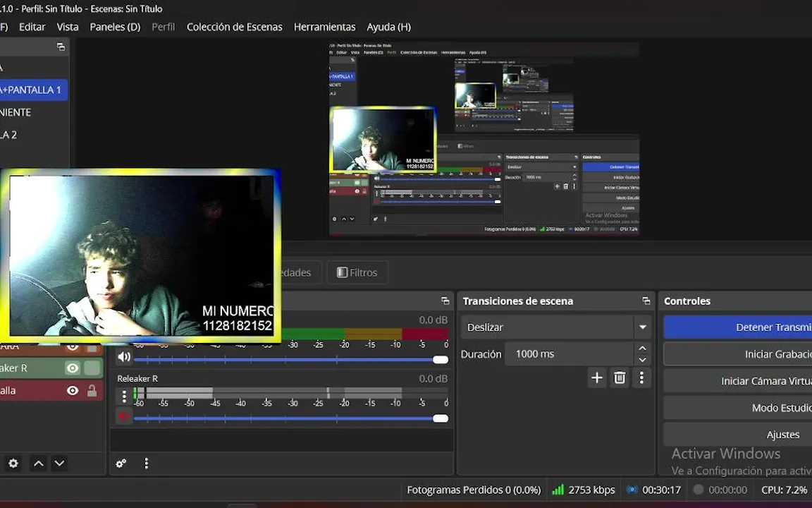Click the 00:00:00 recording time
812x508 pixels.
point(727,490)
